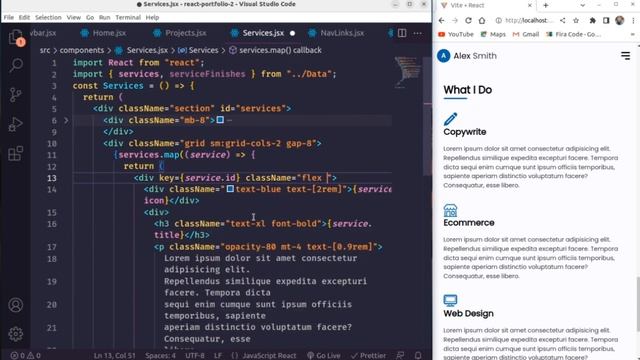Open Chrome extensions puzzle icon

[592, 20]
